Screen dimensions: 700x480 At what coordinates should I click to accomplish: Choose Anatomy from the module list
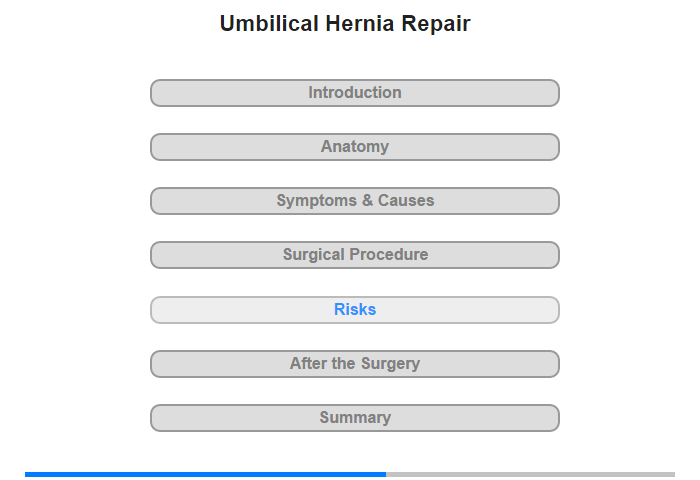point(355,147)
